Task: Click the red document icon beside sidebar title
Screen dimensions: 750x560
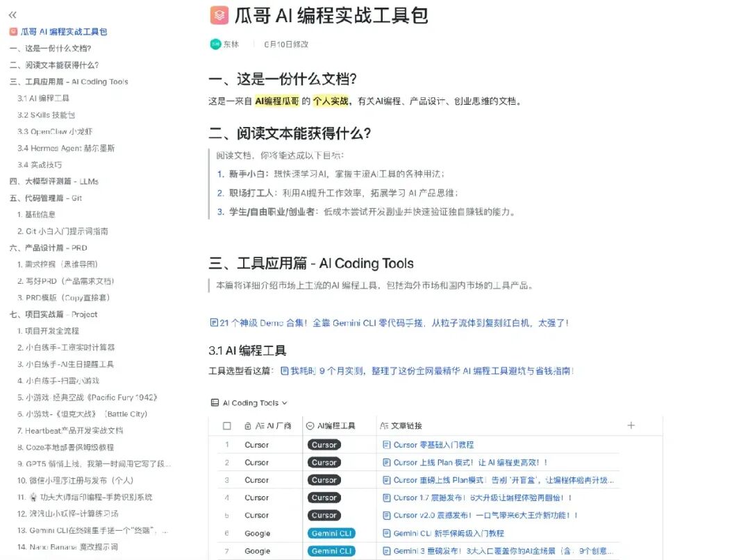Action: pyautogui.click(x=13, y=31)
